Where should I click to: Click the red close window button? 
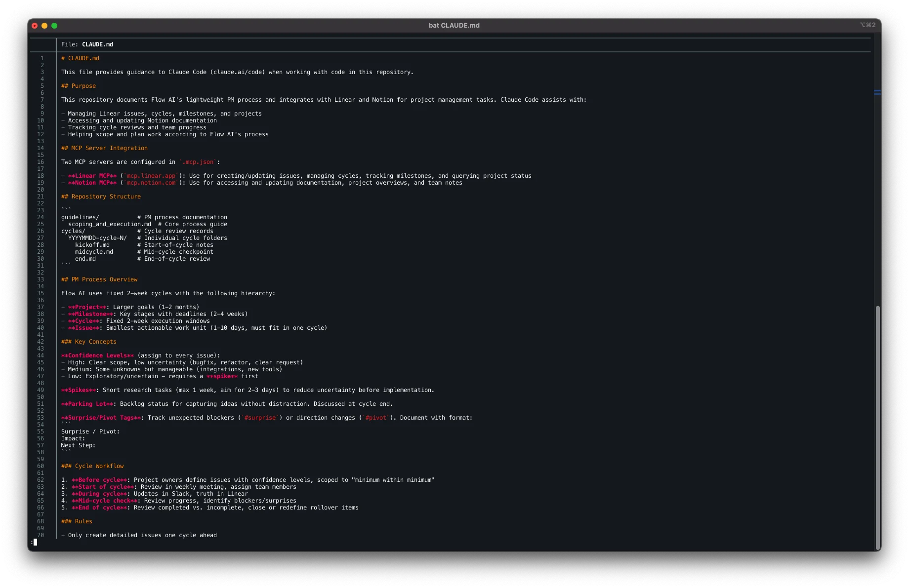[35, 26]
